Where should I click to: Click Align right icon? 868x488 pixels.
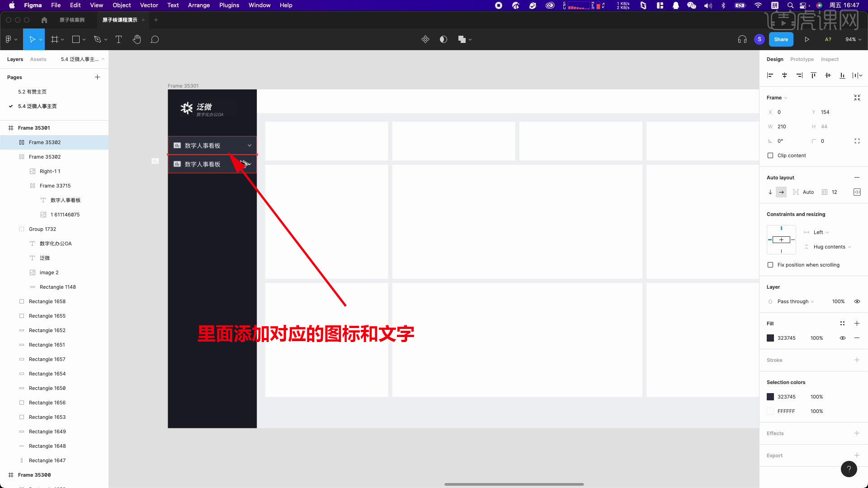799,75
